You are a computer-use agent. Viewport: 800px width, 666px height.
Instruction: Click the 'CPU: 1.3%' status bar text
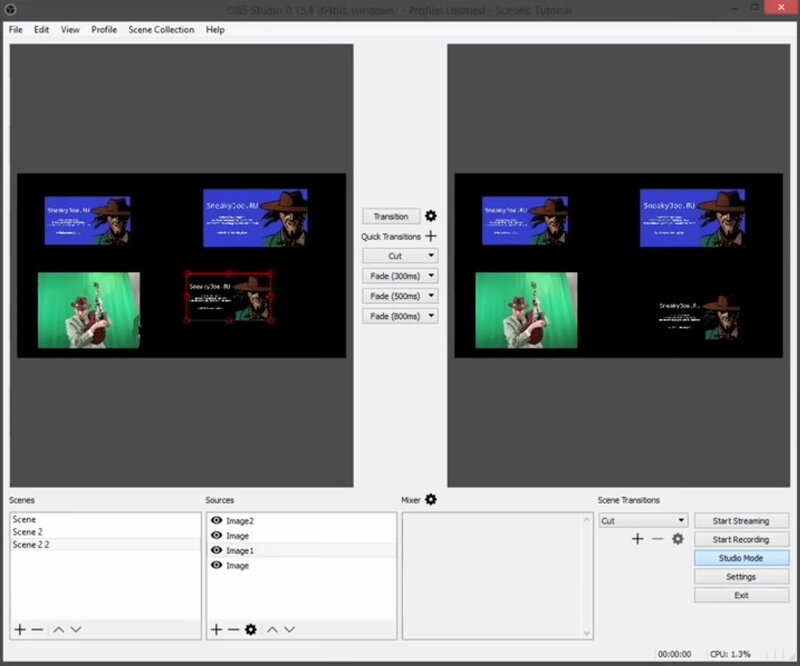point(730,654)
